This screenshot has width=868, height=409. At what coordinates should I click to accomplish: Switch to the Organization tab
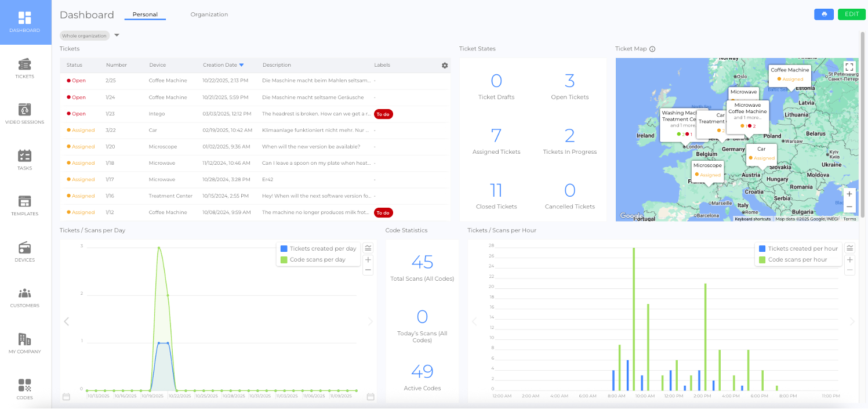point(209,15)
